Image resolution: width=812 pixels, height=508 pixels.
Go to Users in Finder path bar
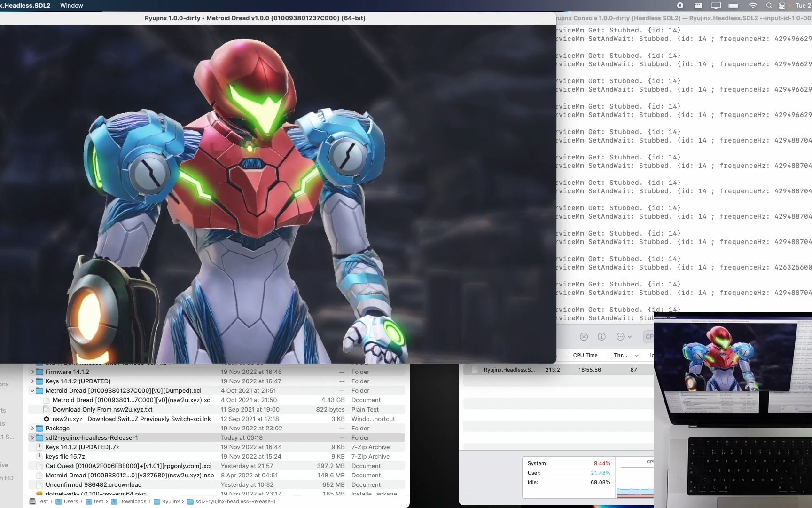[x=67, y=501]
